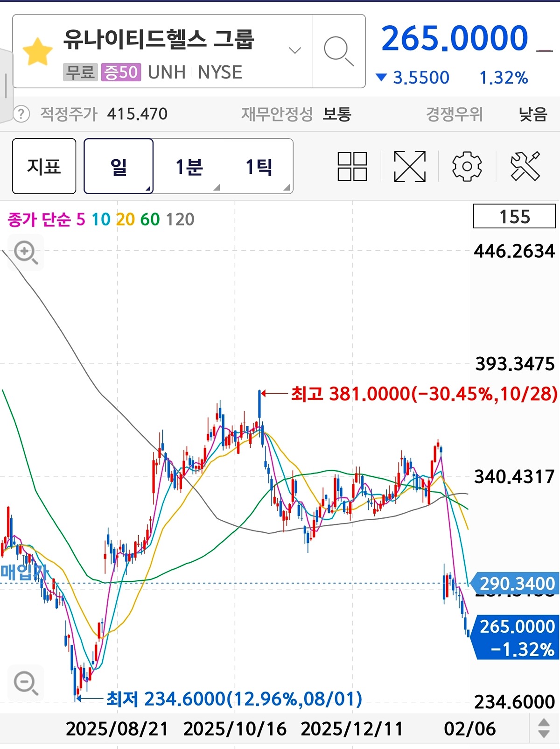Expand chart to fullscreen
This screenshot has width=560, height=749.
pos(410,166)
